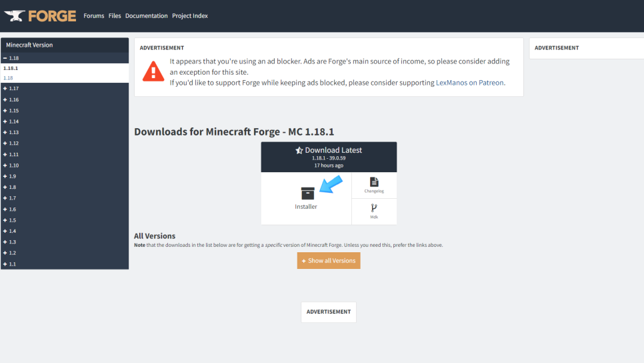The height and width of the screenshot is (363, 644).
Task: Expand the 1.3 version group
Action: pos(65,242)
